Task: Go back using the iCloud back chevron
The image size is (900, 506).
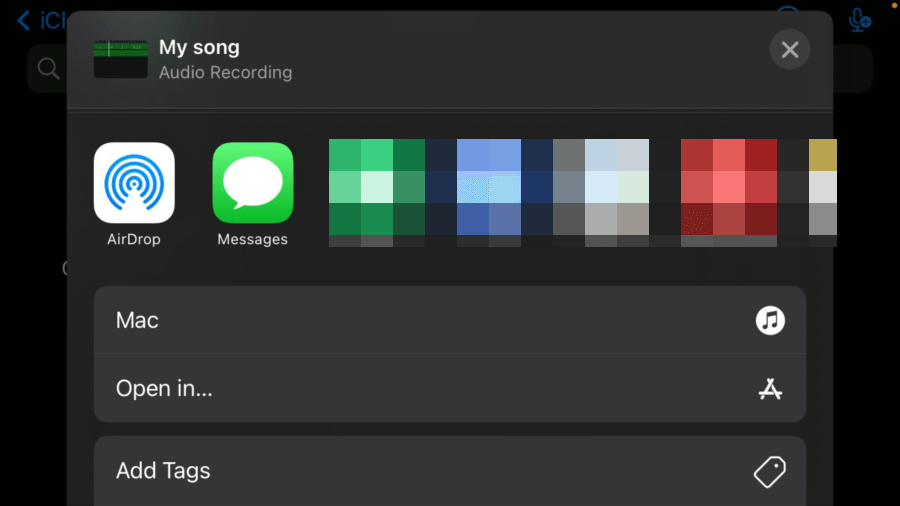Action: [x=24, y=21]
